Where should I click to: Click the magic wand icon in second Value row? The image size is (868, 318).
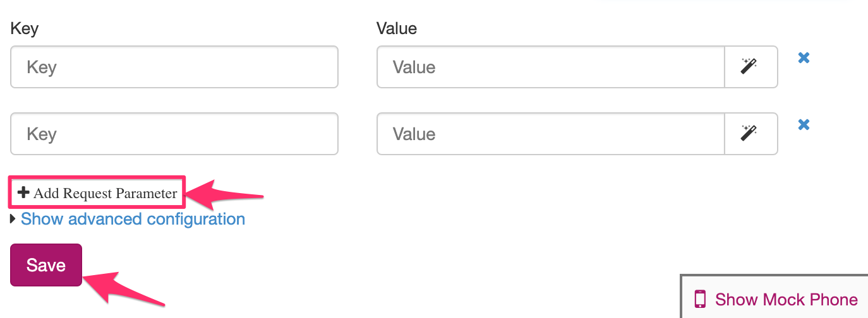click(x=750, y=133)
